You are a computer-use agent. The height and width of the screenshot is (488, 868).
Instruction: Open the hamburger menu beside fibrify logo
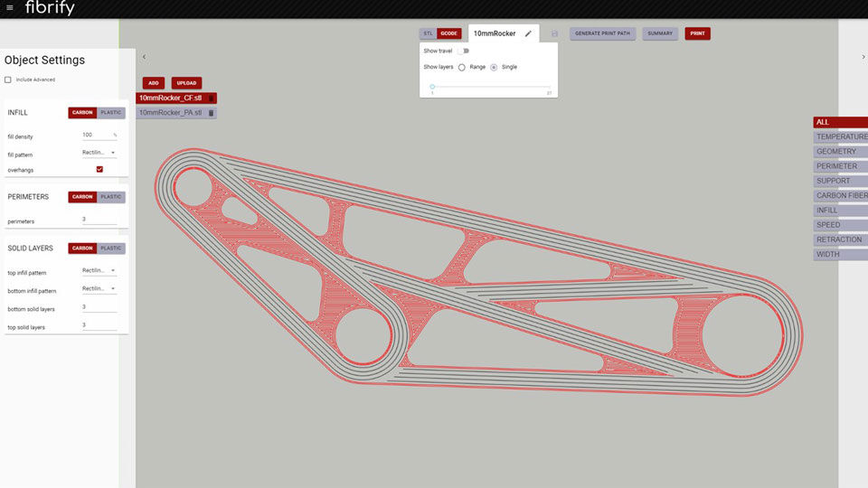10,8
